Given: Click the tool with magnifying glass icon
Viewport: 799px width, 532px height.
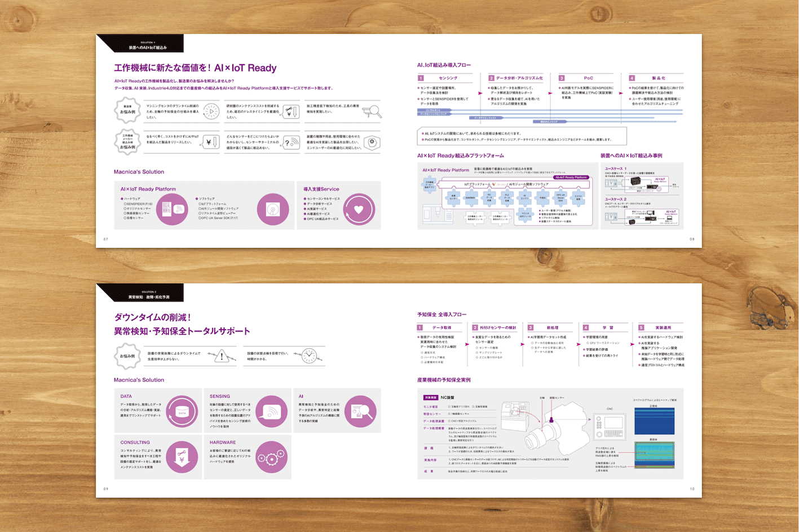Looking at the screenshot, I should point(372,112).
